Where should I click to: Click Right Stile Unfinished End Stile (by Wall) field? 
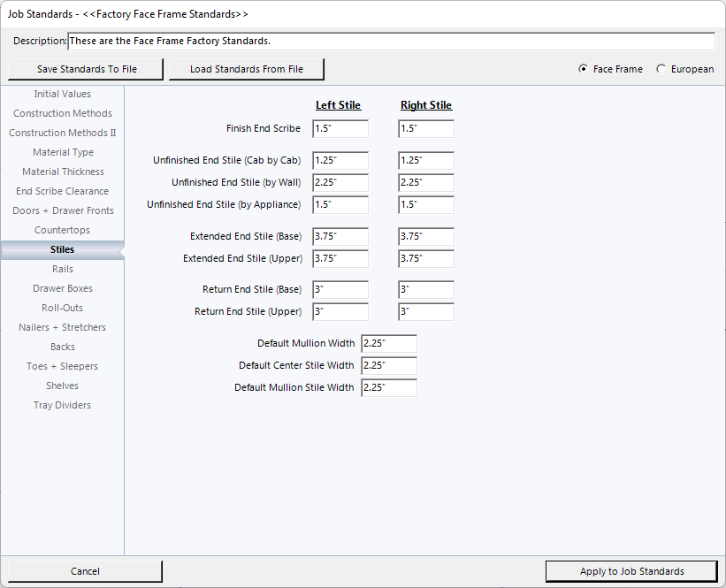tap(426, 183)
